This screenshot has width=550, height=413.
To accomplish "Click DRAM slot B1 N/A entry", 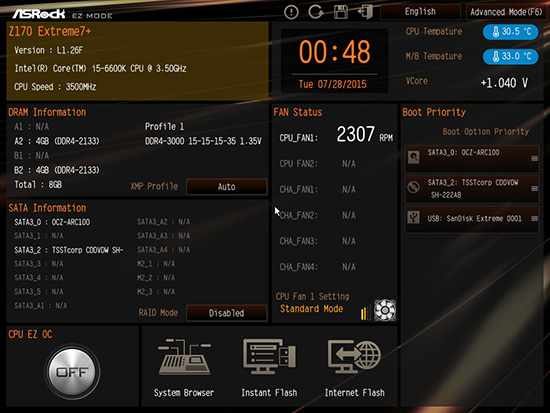I will [x=32, y=155].
